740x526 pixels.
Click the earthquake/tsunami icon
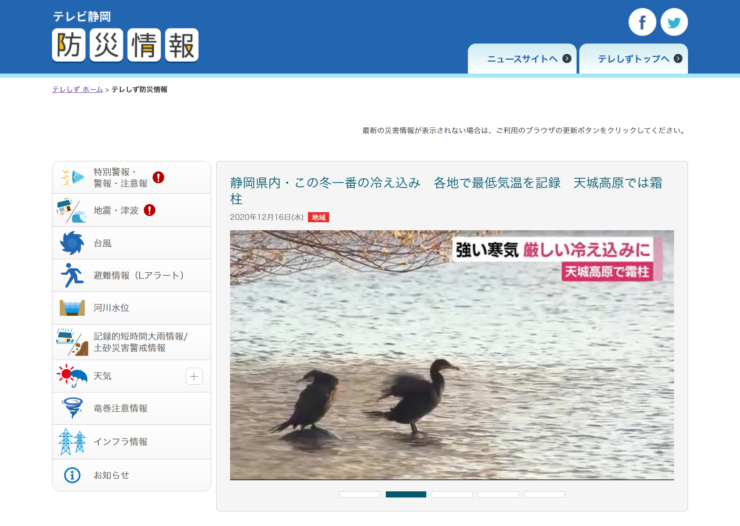point(72,210)
